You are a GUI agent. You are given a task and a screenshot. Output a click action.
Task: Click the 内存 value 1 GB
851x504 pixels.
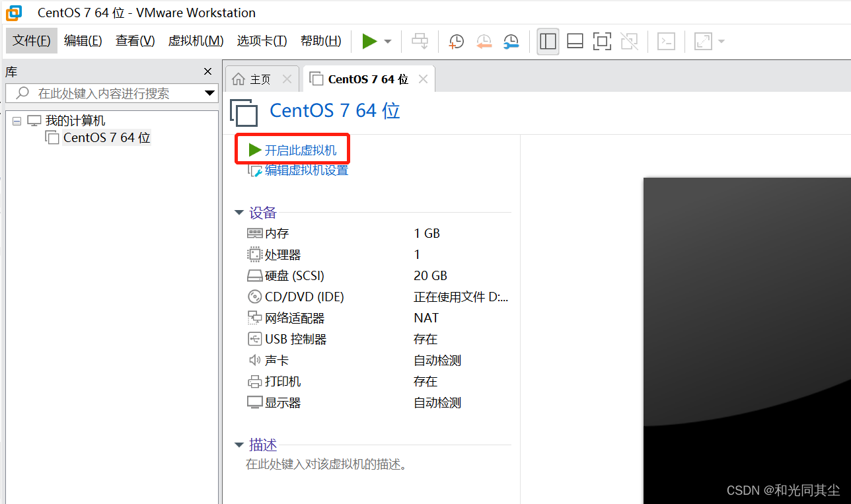(427, 233)
